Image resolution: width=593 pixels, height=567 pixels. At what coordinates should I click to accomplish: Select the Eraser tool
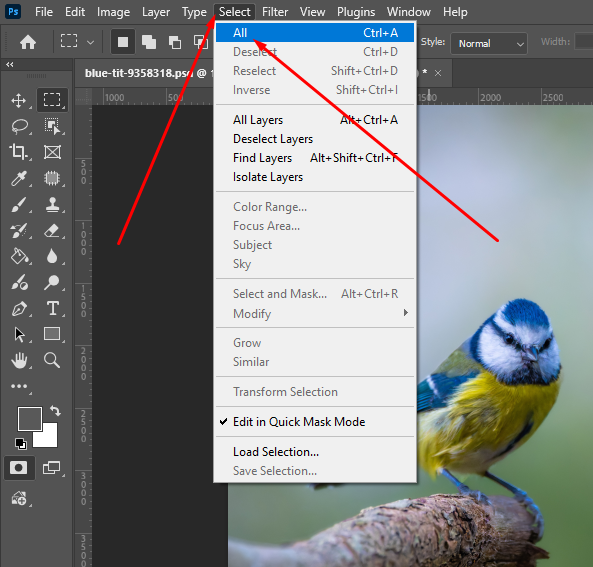click(x=52, y=231)
